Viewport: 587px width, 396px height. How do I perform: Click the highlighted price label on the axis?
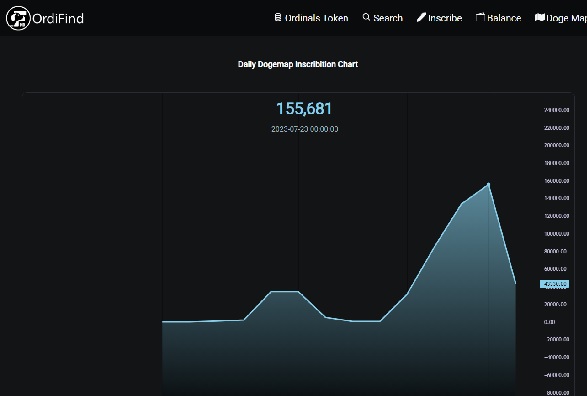click(x=554, y=284)
